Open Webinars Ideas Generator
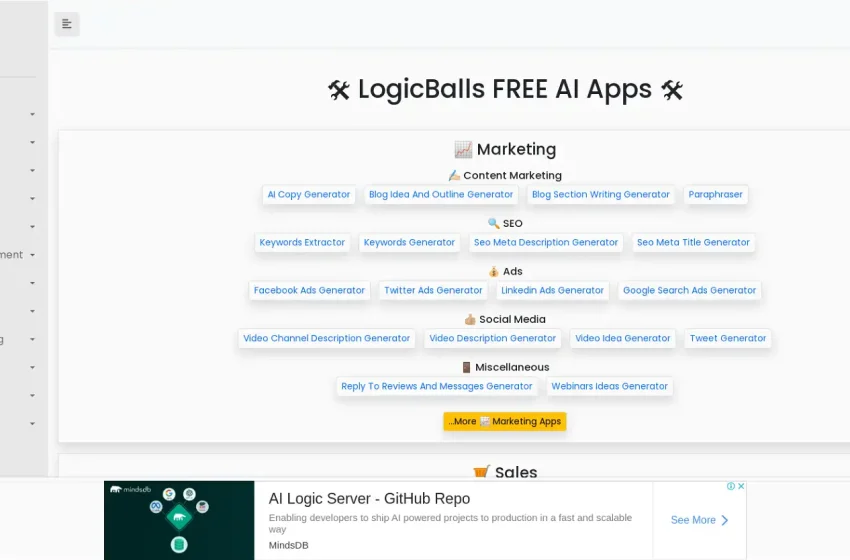850x560 pixels. point(609,387)
